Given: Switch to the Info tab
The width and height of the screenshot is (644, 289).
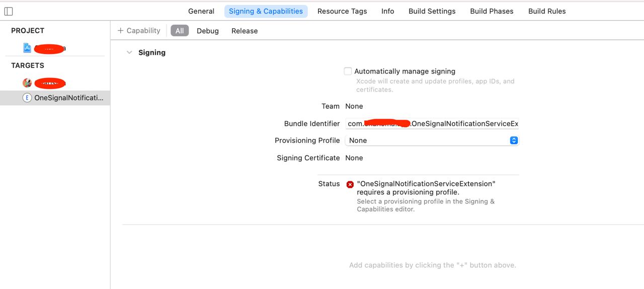Looking at the screenshot, I should 388,11.
